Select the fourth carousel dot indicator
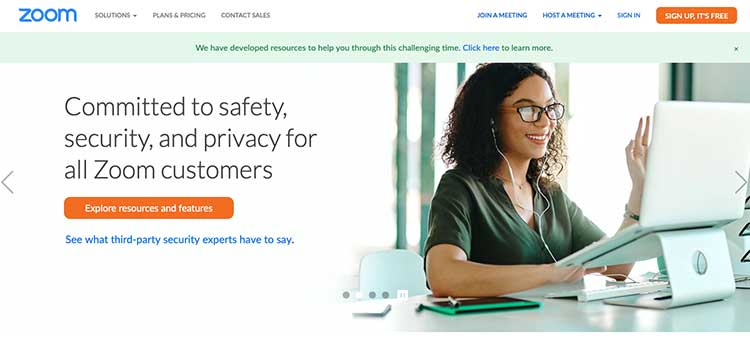The height and width of the screenshot is (362, 750). [386, 295]
